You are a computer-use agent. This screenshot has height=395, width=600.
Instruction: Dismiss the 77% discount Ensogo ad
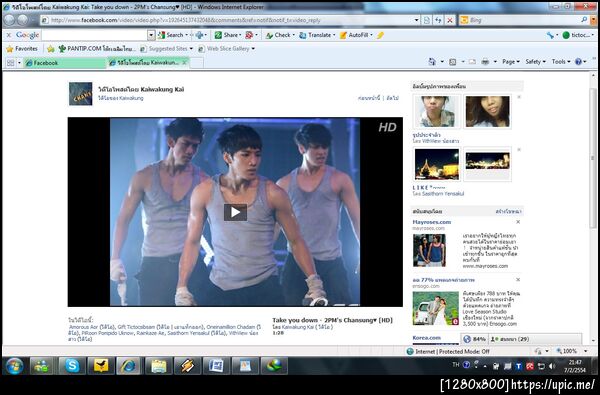point(518,280)
